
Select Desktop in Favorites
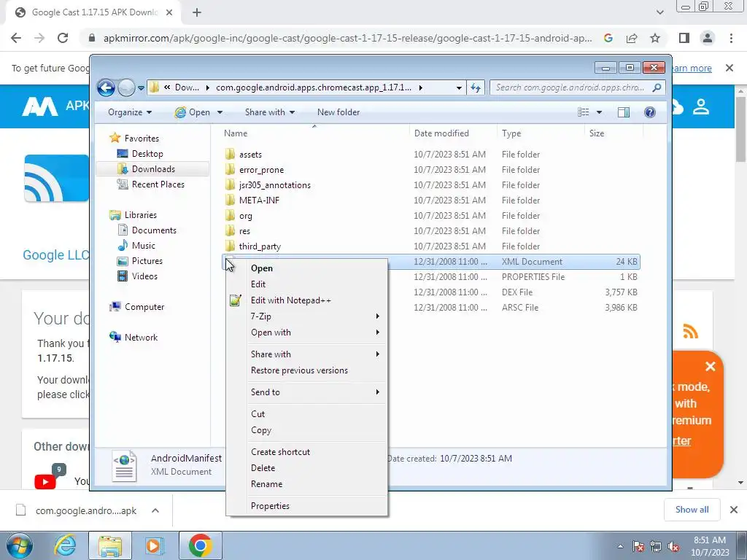click(x=147, y=154)
